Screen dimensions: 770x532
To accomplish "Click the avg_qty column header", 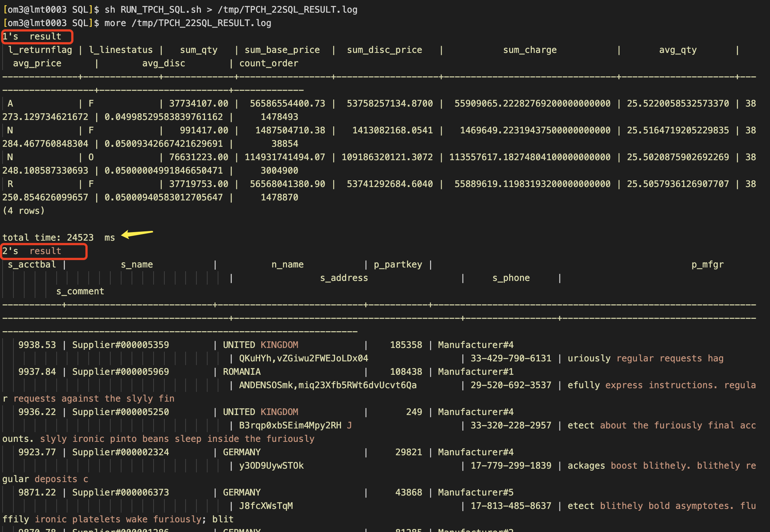I will coord(677,50).
